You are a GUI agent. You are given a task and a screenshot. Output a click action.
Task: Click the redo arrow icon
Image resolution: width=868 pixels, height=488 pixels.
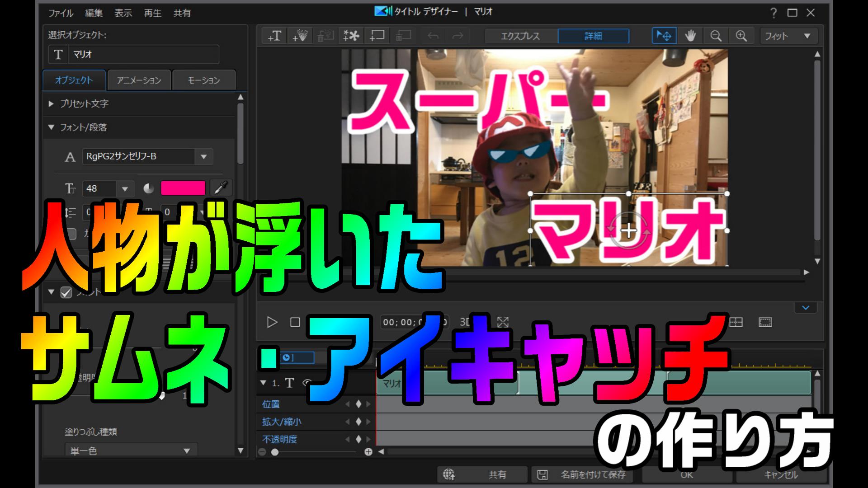(458, 36)
